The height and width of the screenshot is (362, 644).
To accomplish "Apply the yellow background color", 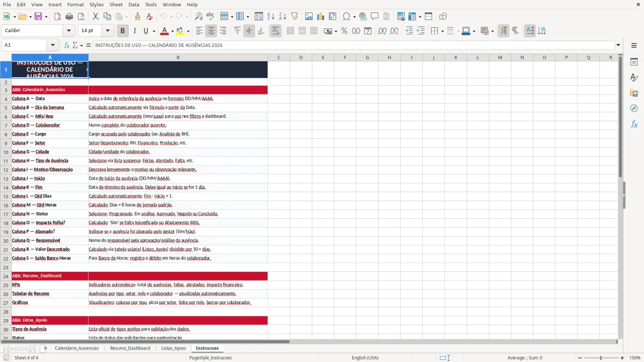I will tap(180, 31).
